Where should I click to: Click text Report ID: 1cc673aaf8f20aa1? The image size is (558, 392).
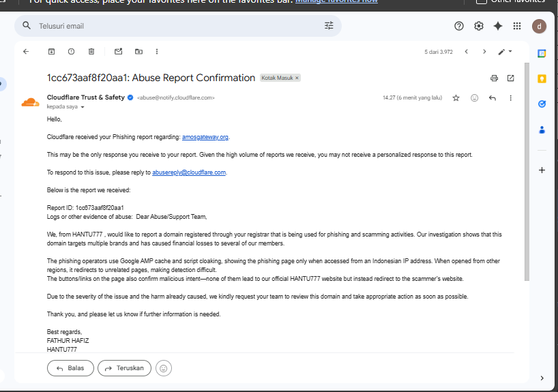85,208
